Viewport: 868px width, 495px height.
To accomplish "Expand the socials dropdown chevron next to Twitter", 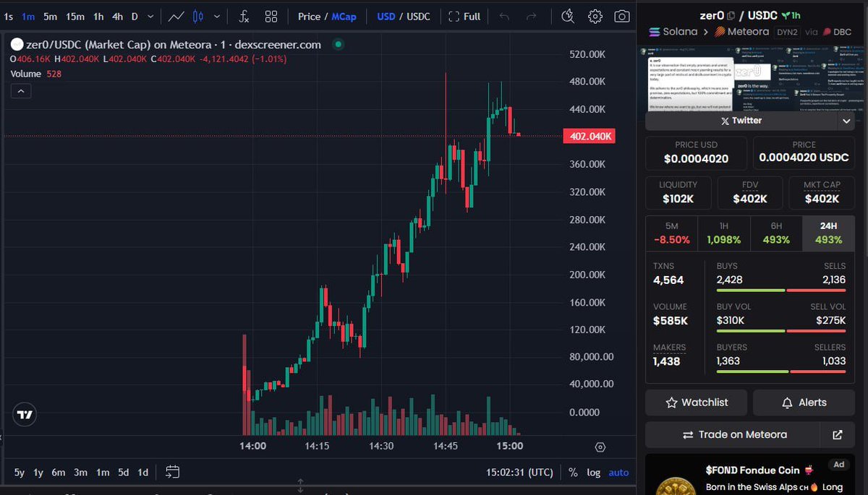I will point(846,121).
